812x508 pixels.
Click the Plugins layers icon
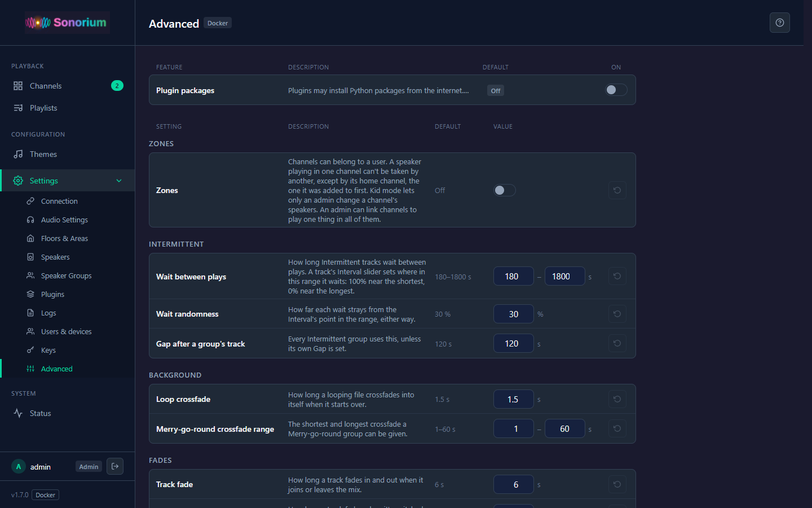click(x=30, y=294)
